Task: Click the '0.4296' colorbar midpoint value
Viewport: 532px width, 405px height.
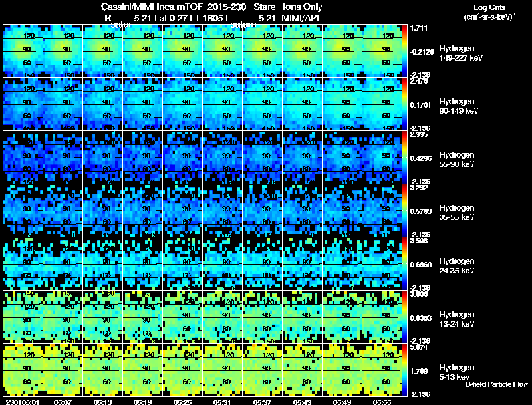Action: [x=421, y=158]
